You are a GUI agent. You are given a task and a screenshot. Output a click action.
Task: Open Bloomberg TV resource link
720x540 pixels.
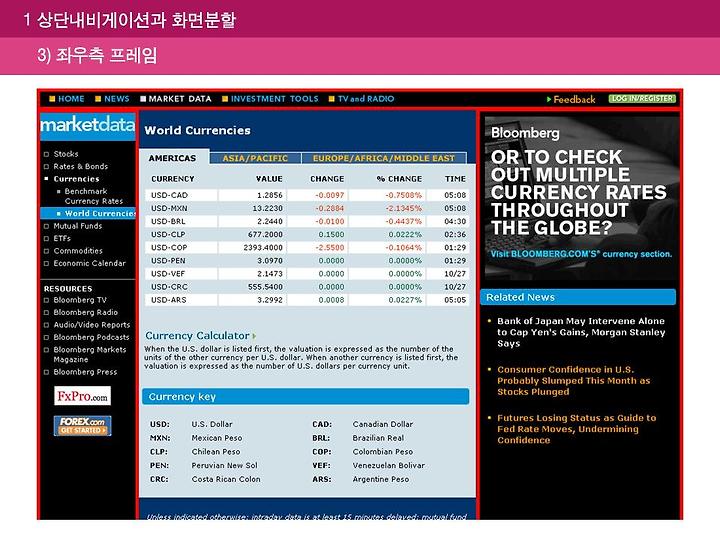(79, 300)
